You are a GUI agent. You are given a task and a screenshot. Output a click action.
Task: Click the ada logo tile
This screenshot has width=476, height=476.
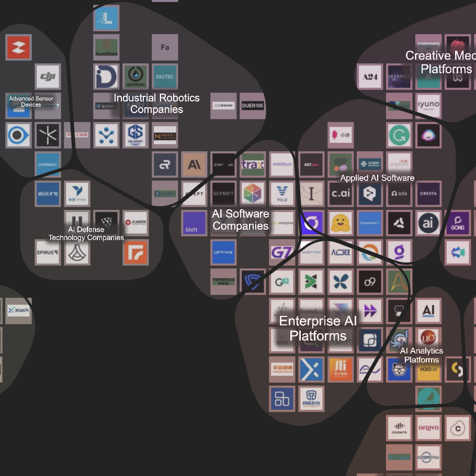(399, 194)
